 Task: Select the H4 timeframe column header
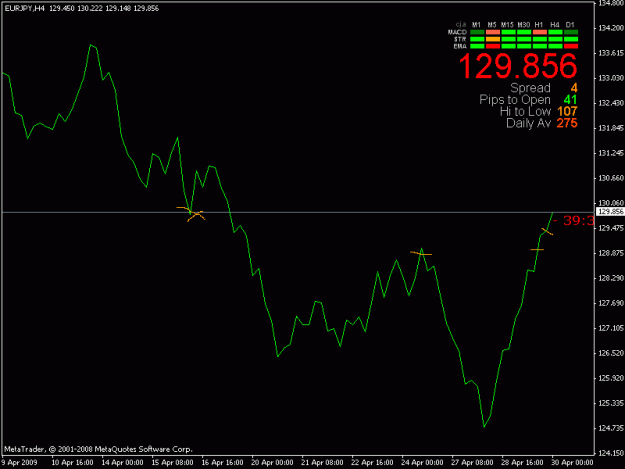(x=555, y=25)
